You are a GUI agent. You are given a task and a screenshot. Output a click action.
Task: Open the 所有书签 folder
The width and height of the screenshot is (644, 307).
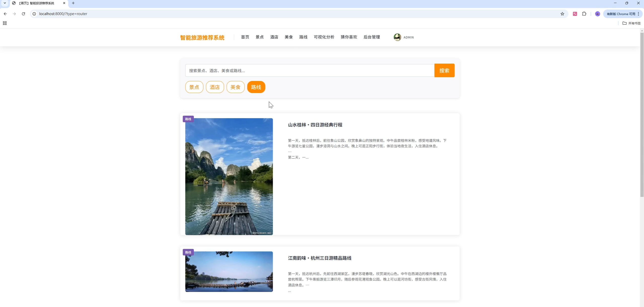[632, 23]
